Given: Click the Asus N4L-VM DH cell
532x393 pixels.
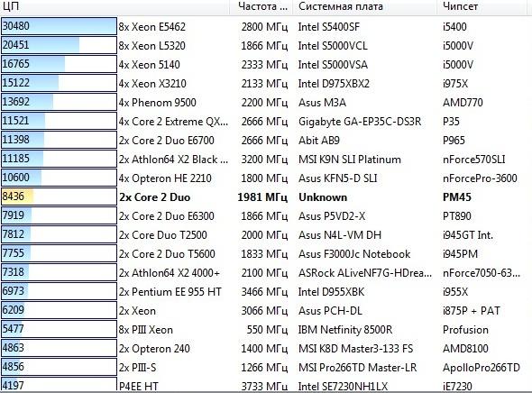Looking at the screenshot, I should [x=340, y=235].
